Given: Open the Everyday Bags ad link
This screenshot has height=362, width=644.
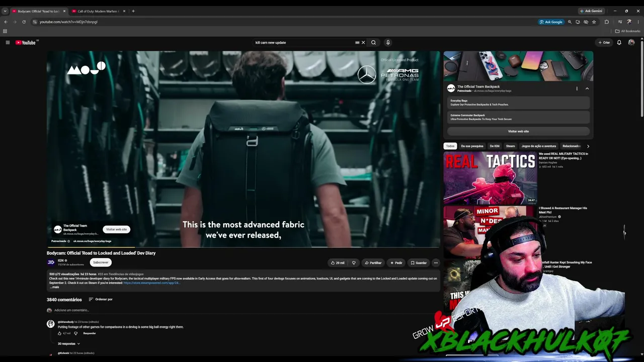Looking at the screenshot, I should (x=518, y=103).
